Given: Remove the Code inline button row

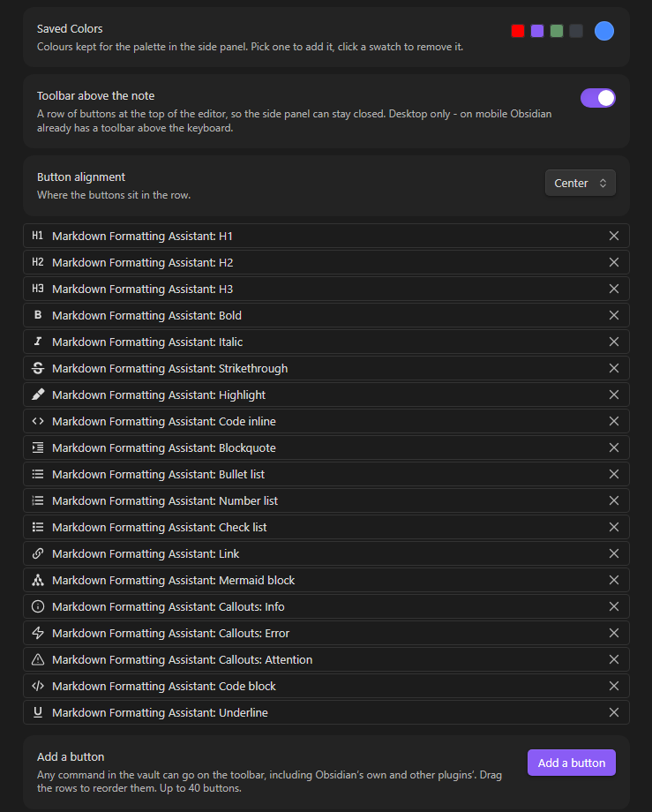Looking at the screenshot, I should 614,421.
